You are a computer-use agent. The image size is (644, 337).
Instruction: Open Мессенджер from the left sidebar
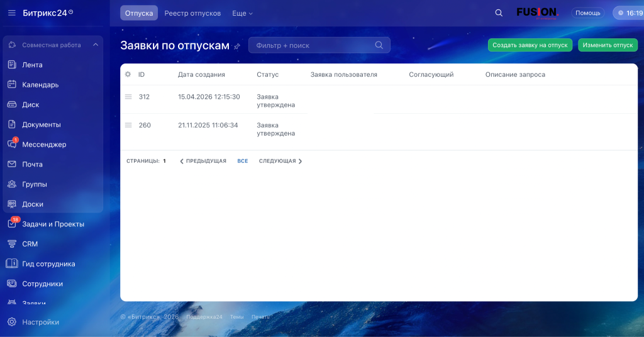(44, 145)
